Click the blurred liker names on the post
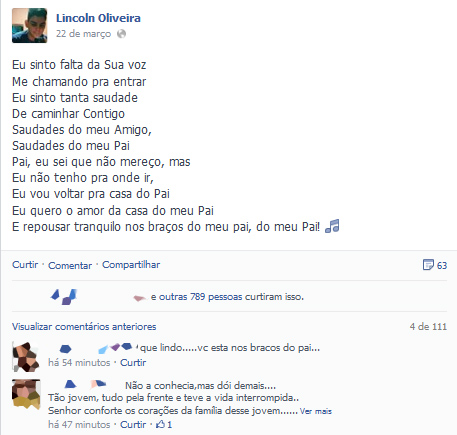Viewport: 457px width, 435px height. pyautogui.click(x=97, y=296)
